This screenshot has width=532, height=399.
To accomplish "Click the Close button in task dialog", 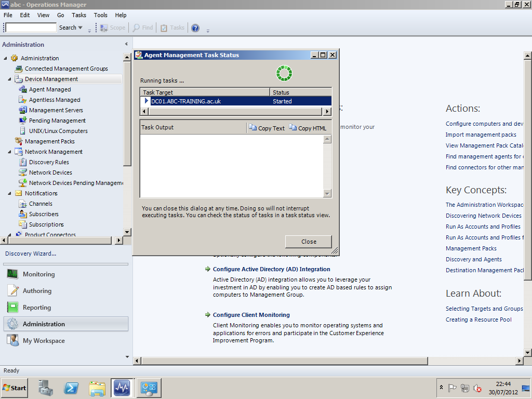I will pyautogui.click(x=309, y=242).
